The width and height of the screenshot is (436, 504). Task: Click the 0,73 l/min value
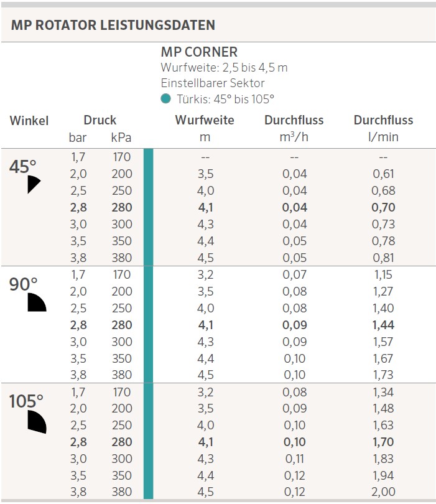(383, 224)
